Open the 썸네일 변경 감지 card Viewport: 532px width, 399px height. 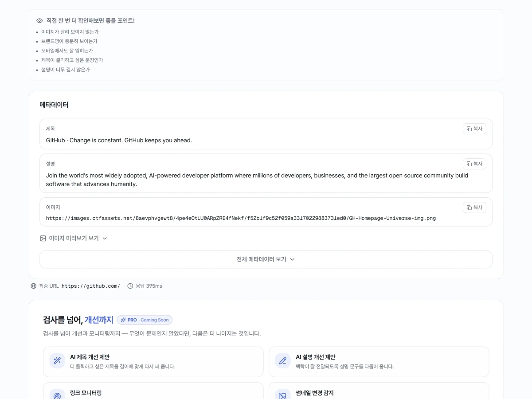coord(379,391)
